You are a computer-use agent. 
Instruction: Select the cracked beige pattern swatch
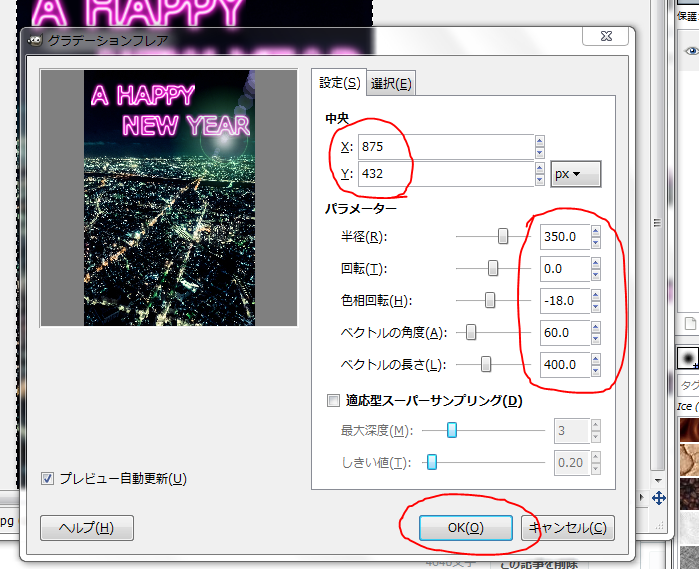click(689, 461)
